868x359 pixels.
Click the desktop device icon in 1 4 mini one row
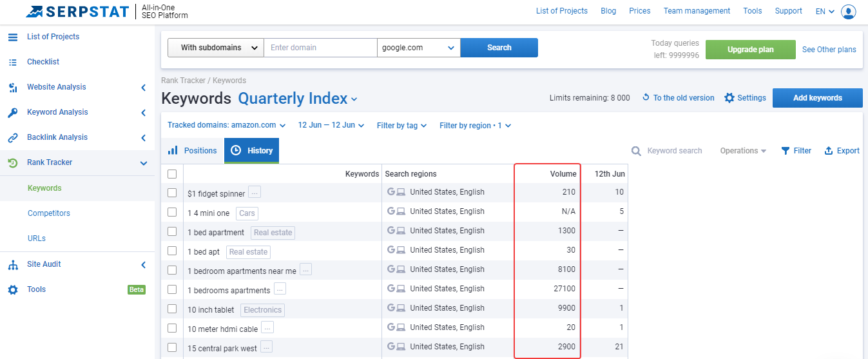tap(401, 211)
